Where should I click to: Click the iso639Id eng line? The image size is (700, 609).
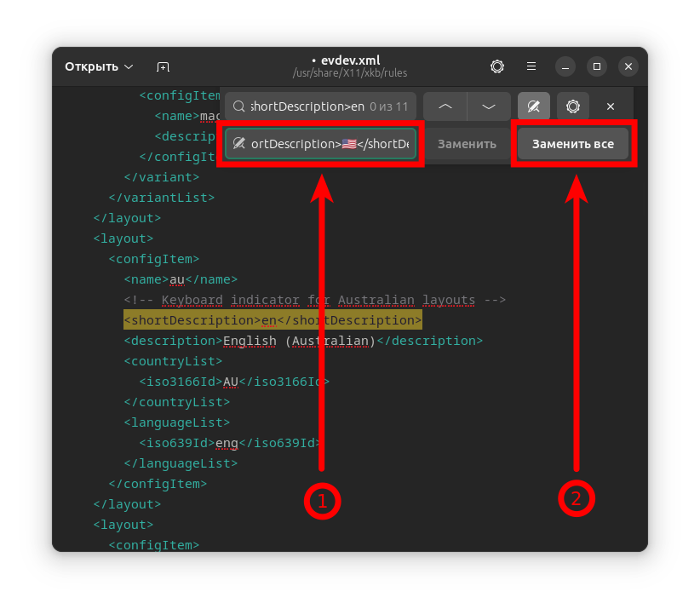[x=231, y=443]
